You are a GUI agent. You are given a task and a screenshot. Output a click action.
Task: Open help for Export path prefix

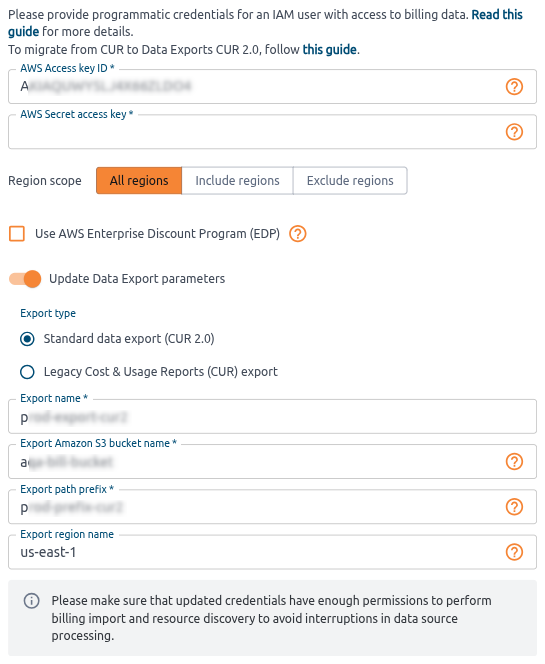tap(514, 507)
